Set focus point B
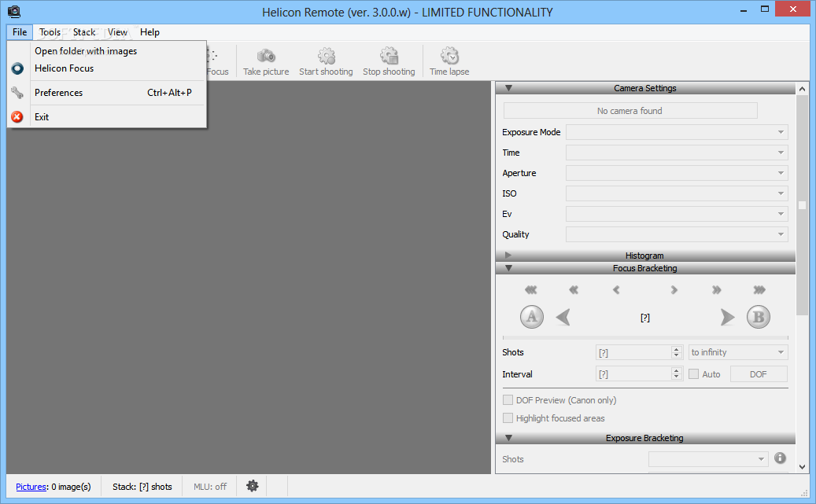The width and height of the screenshot is (816, 504). 759,317
